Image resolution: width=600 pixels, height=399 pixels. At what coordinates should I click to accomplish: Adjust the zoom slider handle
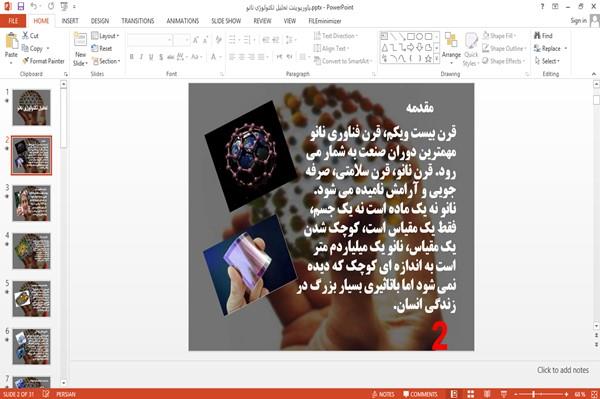click(533, 394)
